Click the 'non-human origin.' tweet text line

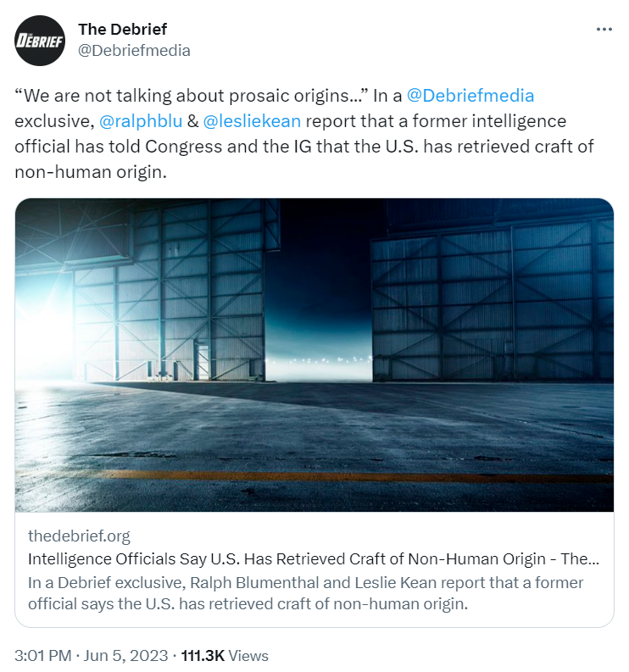pyautogui.click(x=91, y=172)
